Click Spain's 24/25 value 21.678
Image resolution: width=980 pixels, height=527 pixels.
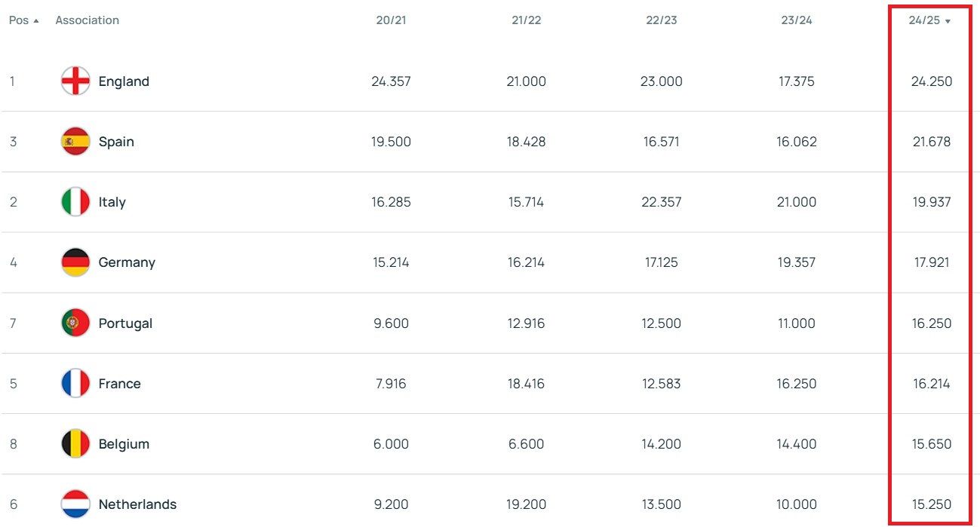(x=932, y=142)
